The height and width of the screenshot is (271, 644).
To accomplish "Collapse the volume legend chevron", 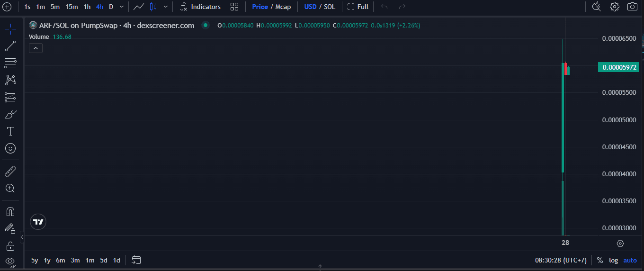I will [36, 48].
